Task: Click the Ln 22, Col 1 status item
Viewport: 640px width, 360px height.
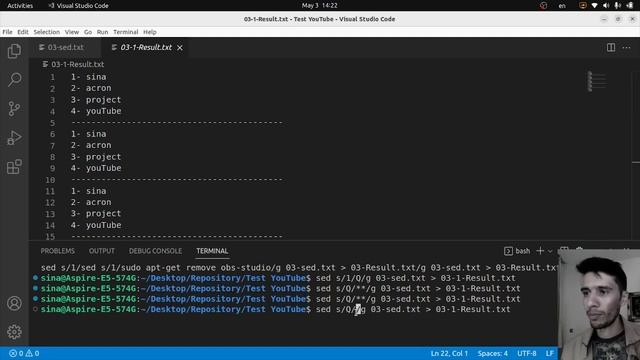Action: (449, 353)
